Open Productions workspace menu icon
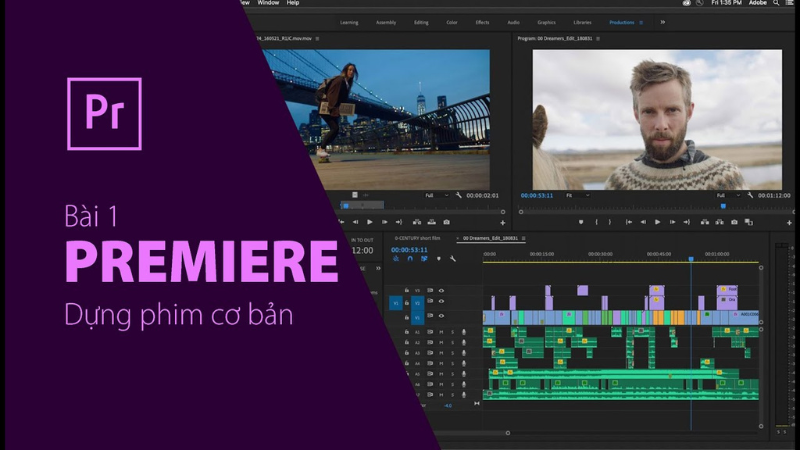Image resolution: width=800 pixels, height=450 pixels. pos(641,22)
